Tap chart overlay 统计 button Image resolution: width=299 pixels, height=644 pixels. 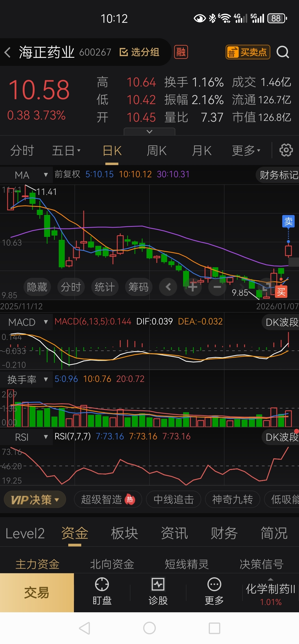[105, 287]
